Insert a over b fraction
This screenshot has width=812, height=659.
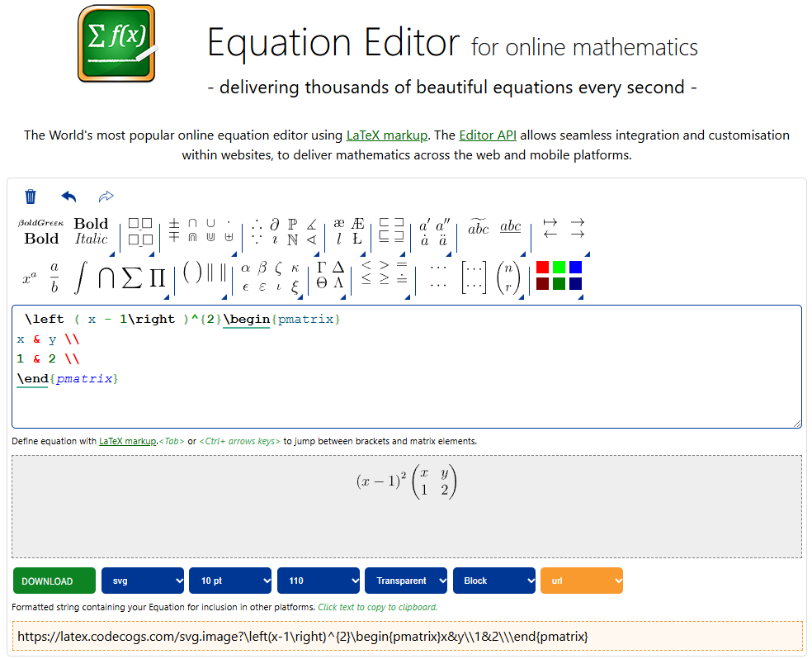(54, 277)
